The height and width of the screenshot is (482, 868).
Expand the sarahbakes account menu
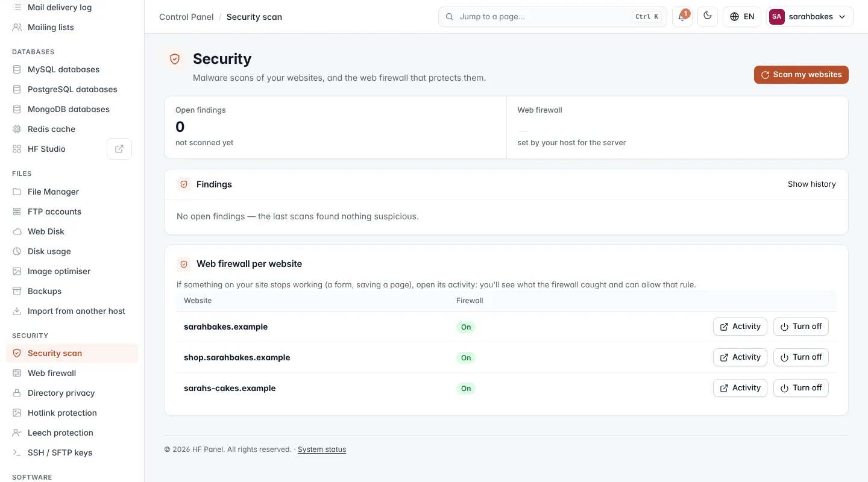click(810, 17)
